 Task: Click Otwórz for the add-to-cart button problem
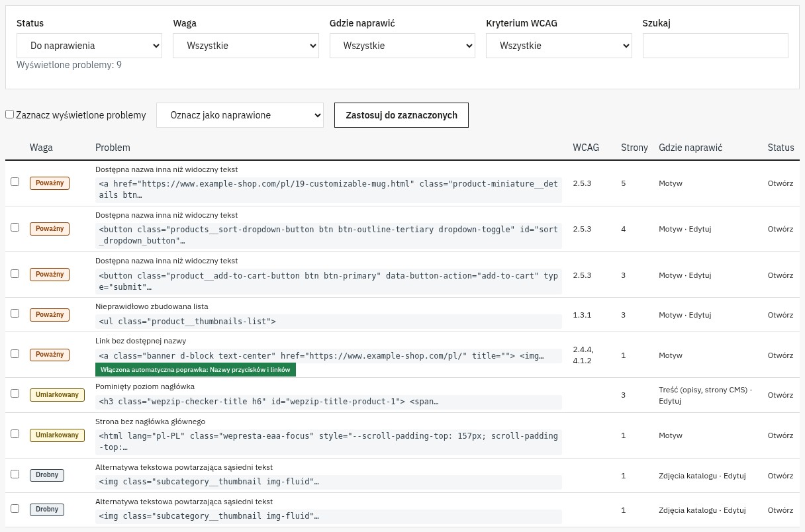pos(781,275)
